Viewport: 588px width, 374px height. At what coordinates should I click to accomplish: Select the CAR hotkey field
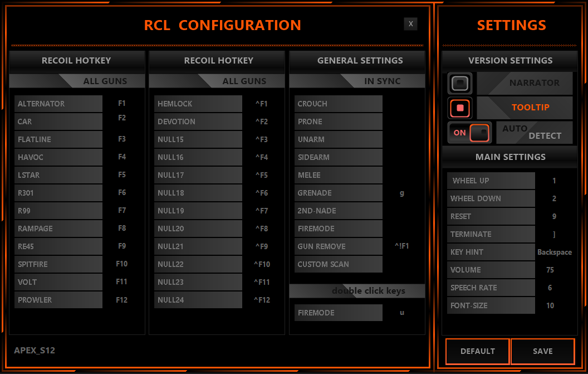click(x=58, y=122)
